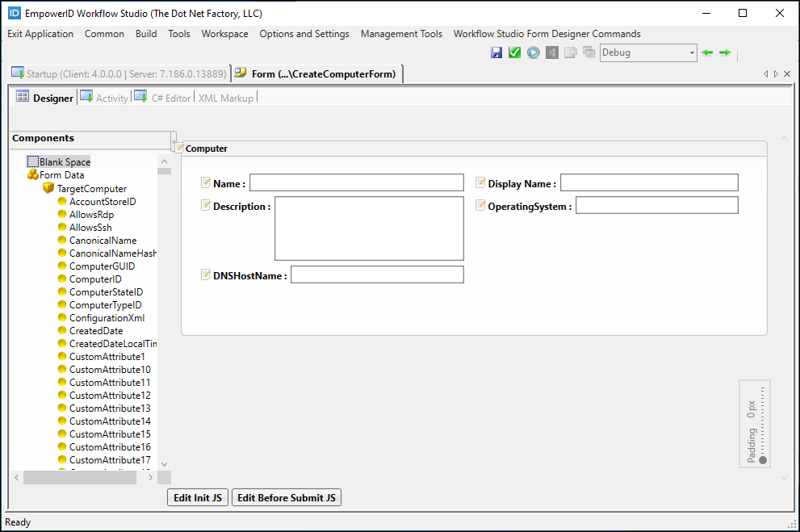Click the green forward arrow in toolbar
Image resolution: width=800 pixels, height=532 pixels.
pyautogui.click(x=725, y=52)
